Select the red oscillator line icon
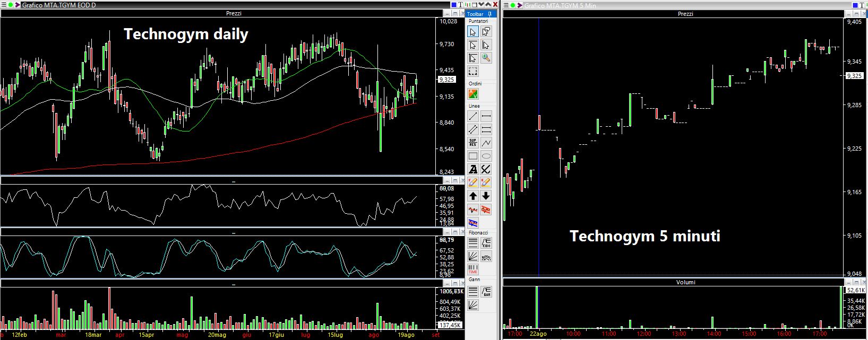 [x=473, y=210]
